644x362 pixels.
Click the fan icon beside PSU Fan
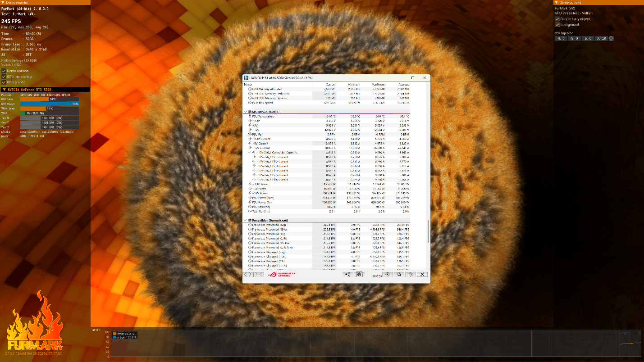(x=250, y=134)
